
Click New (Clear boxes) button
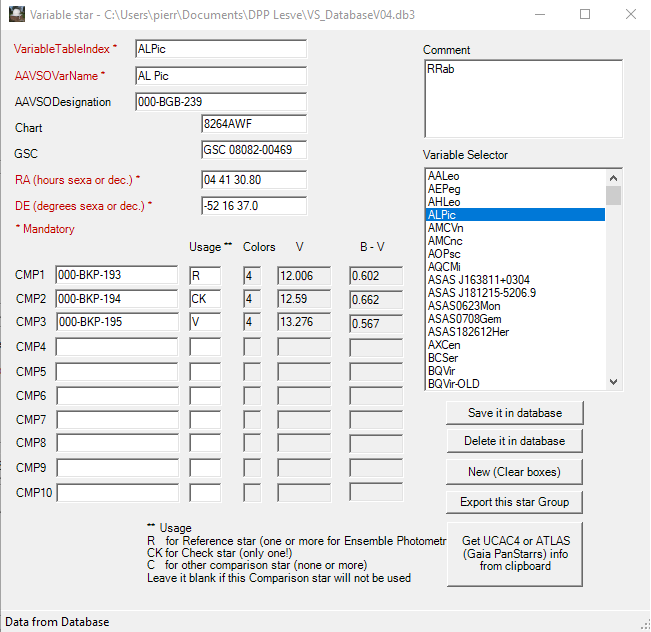(514, 472)
